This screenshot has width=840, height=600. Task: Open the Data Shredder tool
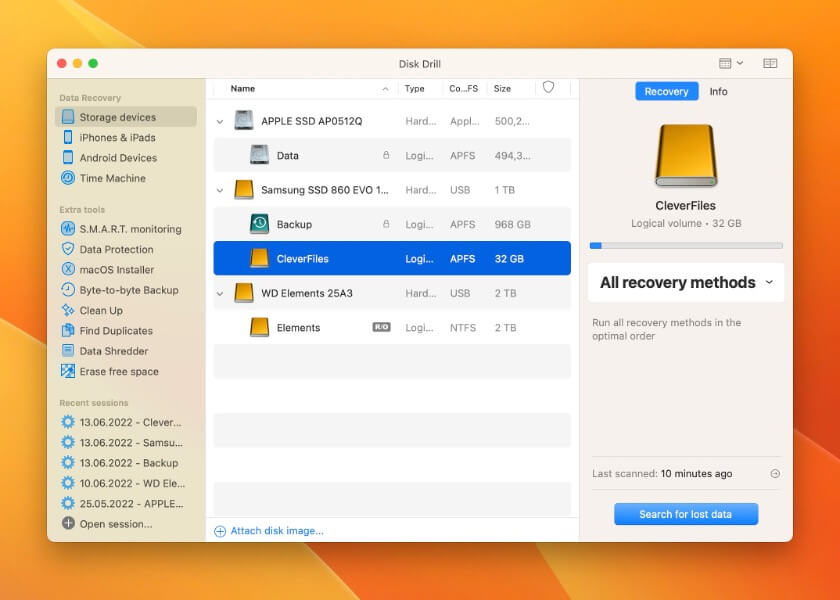(113, 351)
